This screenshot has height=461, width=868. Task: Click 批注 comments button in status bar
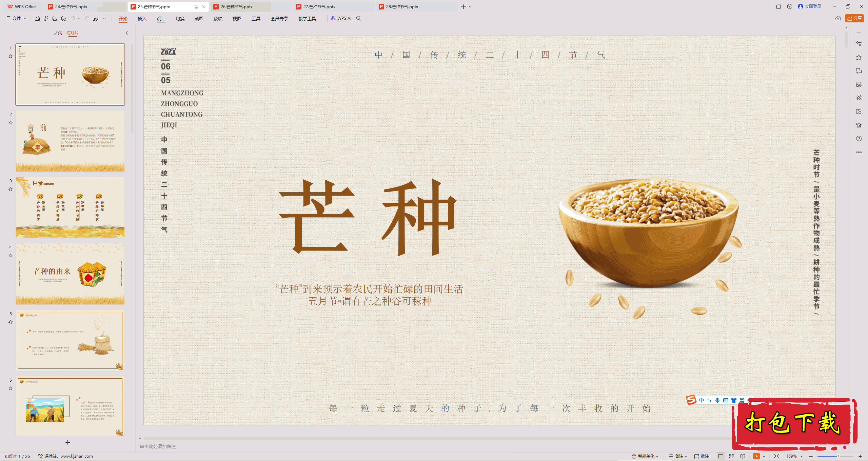pos(702,456)
